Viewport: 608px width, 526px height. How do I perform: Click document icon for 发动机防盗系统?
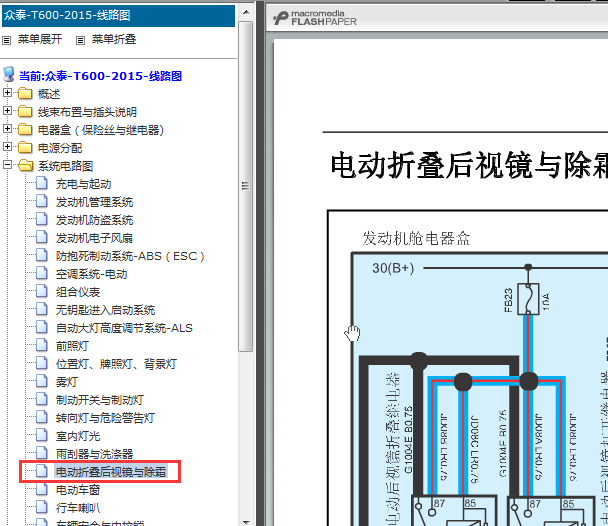(x=42, y=219)
